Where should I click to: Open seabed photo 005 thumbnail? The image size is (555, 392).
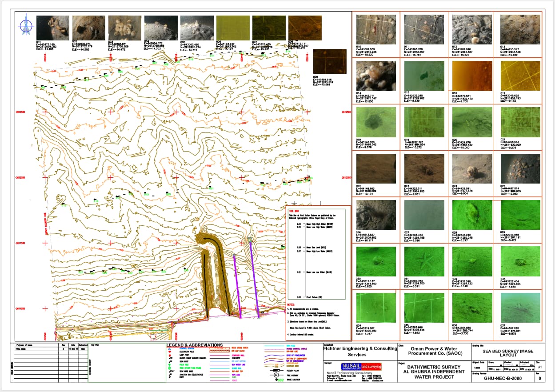tap(197, 28)
